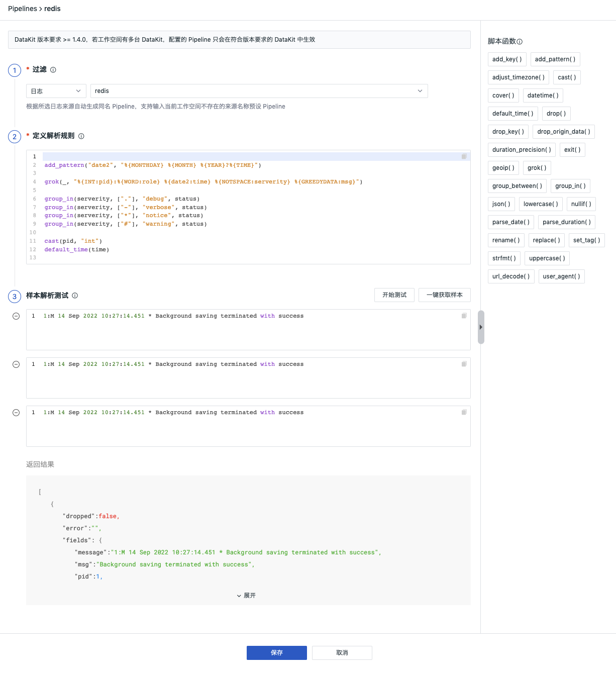Image resolution: width=616 pixels, height=675 pixels.
Task: Click the cast(pid, "int") code line
Action: point(73,241)
